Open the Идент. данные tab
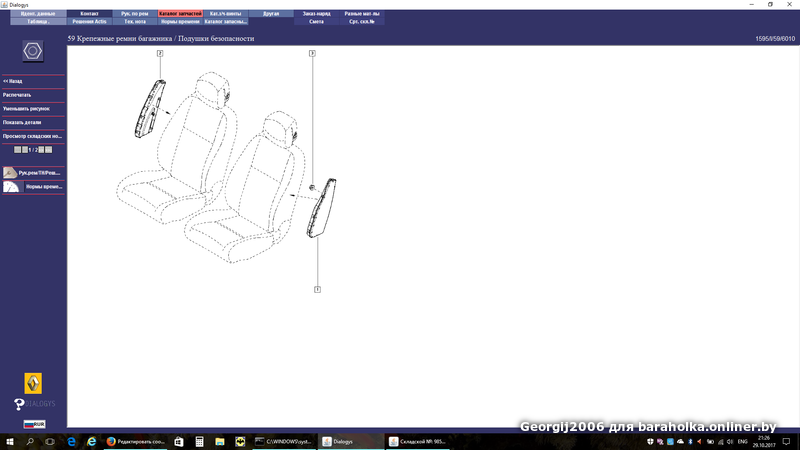This screenshot has height=450, width=800. pyautogui.click(x=38, y=14)
